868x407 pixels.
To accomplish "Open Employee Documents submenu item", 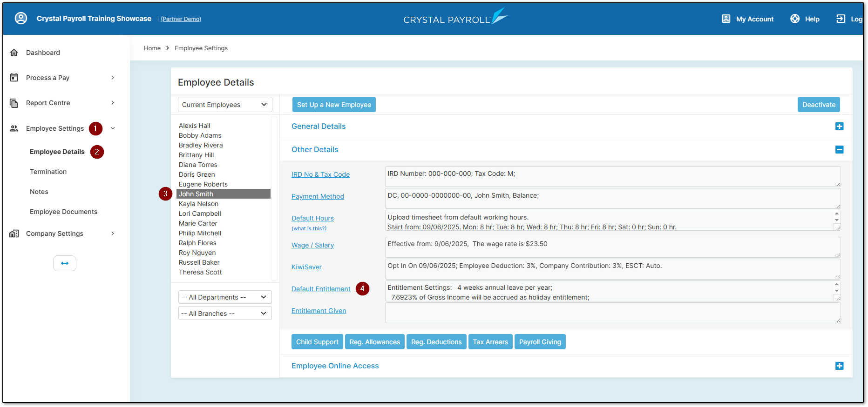I will coord(64,212).
